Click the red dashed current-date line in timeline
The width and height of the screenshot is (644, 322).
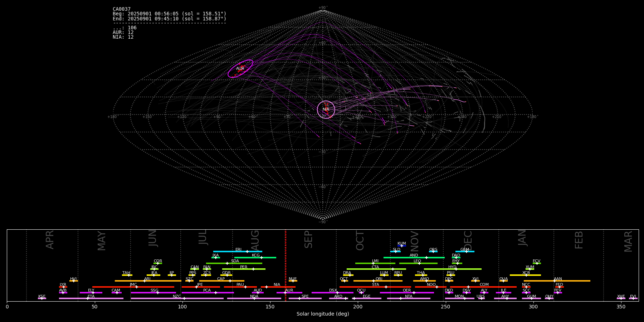[x=286, y=265]
